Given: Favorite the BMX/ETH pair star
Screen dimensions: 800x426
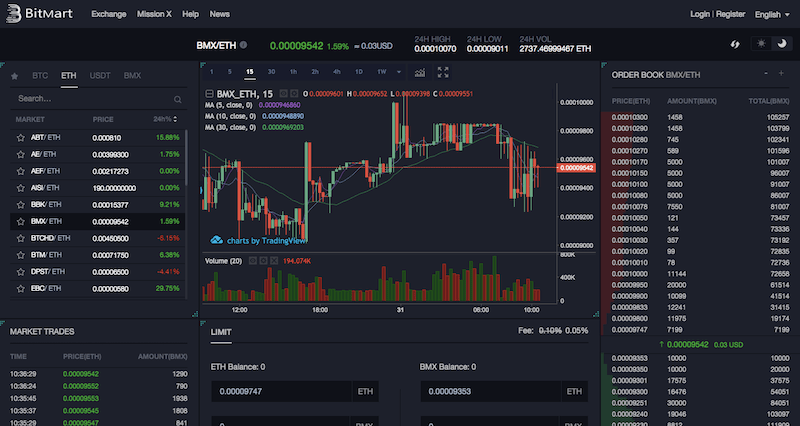Looking at the screenshot, I should click(x=21, y=222).
